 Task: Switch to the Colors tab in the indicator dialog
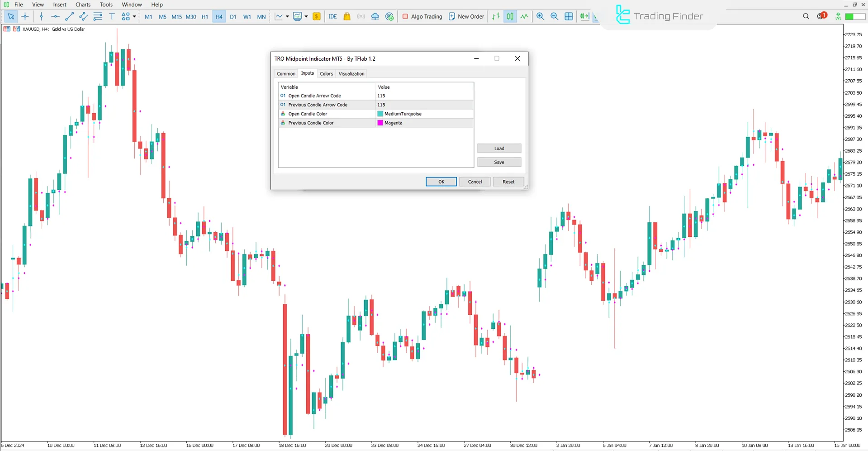click(x=326, y=73)
